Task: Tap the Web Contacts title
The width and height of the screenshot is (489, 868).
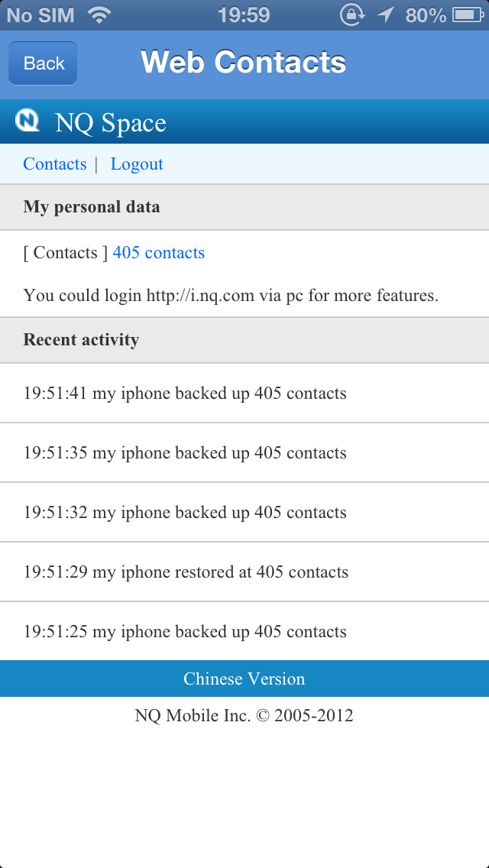Action: [244, 61]
